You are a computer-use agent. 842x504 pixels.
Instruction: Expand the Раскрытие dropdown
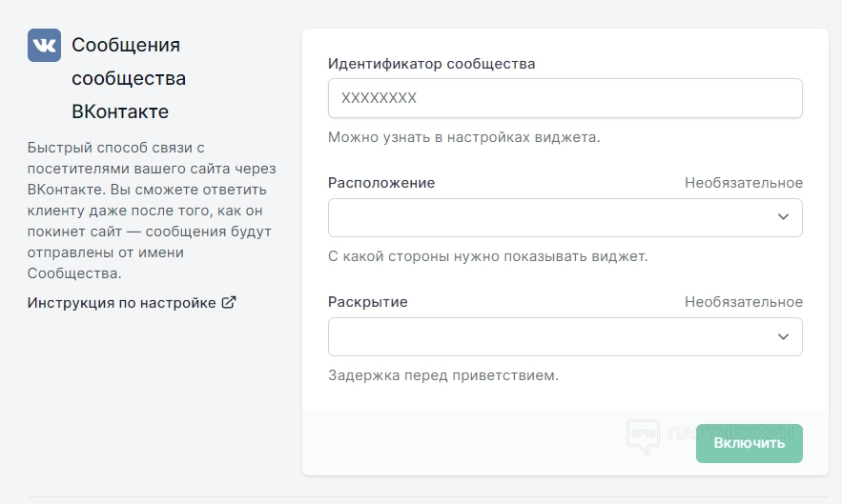(x=565, y=336)
